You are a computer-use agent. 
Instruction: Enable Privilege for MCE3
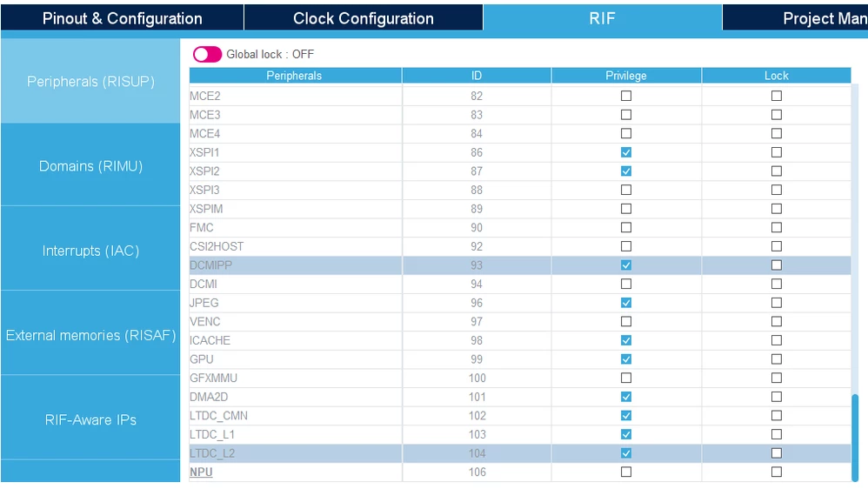pos(626,115)
